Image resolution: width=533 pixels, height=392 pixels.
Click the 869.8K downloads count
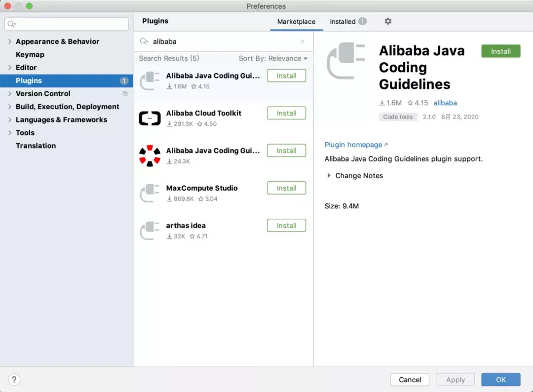pos(180,198)
